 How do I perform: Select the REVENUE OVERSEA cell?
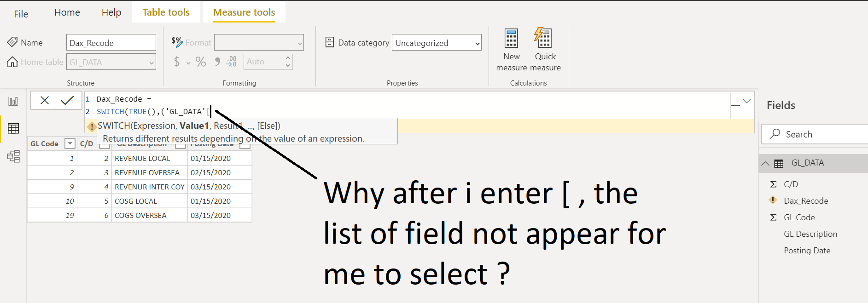click(149, 172)
